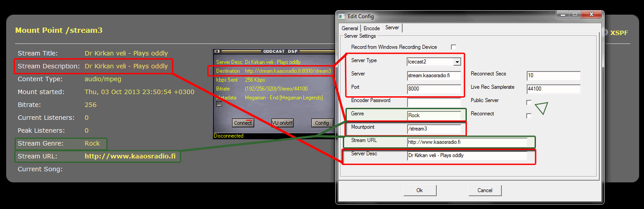Switch to the Encode tab
The width and height of the screenshot is (644, 209).
pyautogui.click(x=372, y=28)
